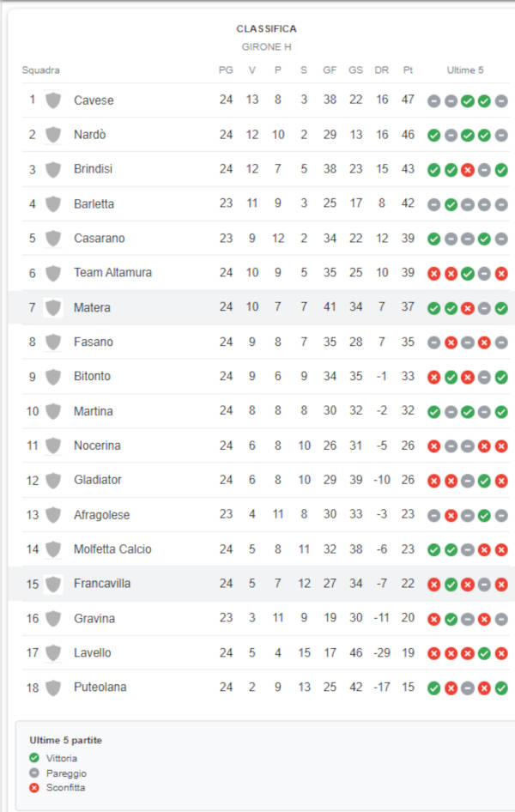Click the GF column header
515x812 pixels.
[x=330, y=70]
